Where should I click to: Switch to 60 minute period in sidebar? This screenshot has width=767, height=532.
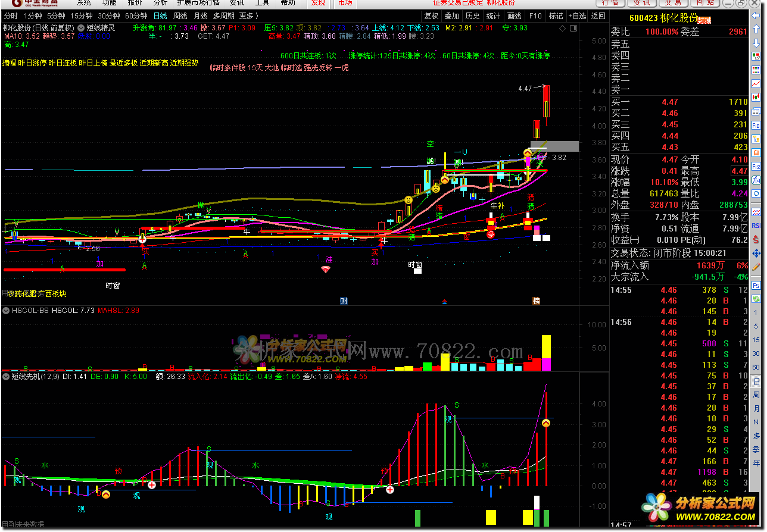pos(756,367)
